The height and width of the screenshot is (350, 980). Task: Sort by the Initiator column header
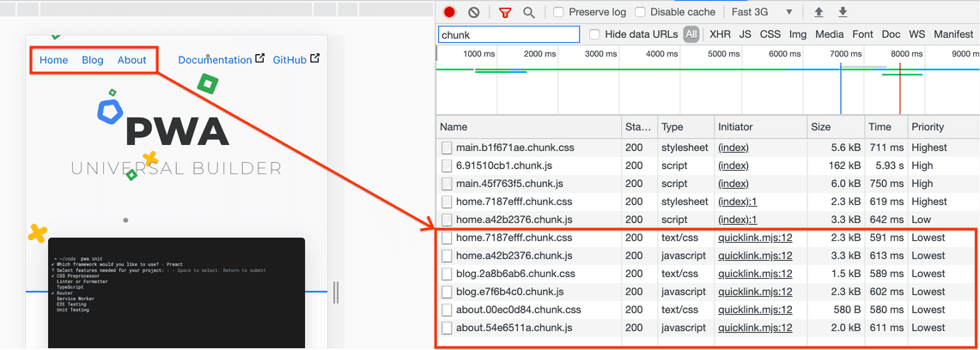click(761, 127)
